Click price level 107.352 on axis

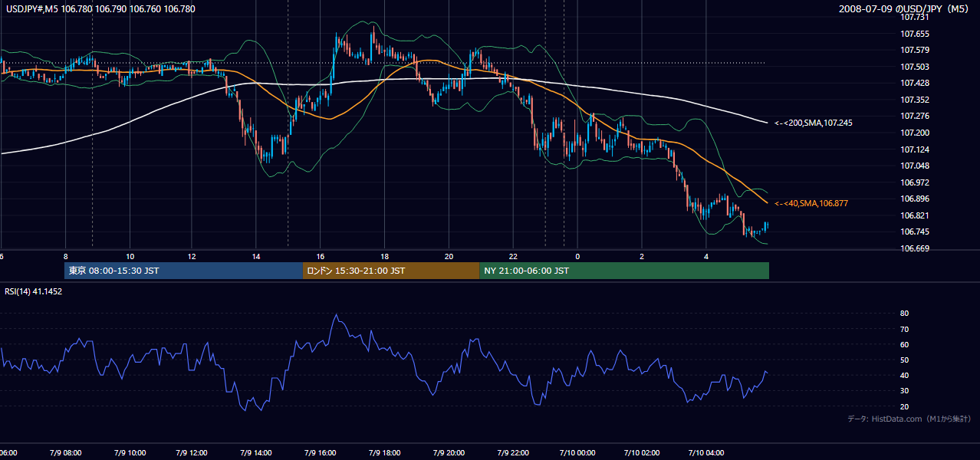click(x=915, y=100)
